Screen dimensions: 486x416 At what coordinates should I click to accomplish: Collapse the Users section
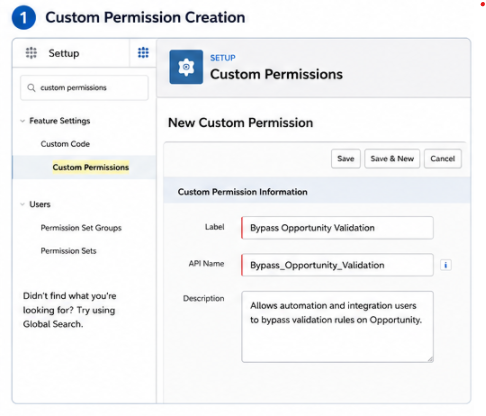tap(22, 204)
